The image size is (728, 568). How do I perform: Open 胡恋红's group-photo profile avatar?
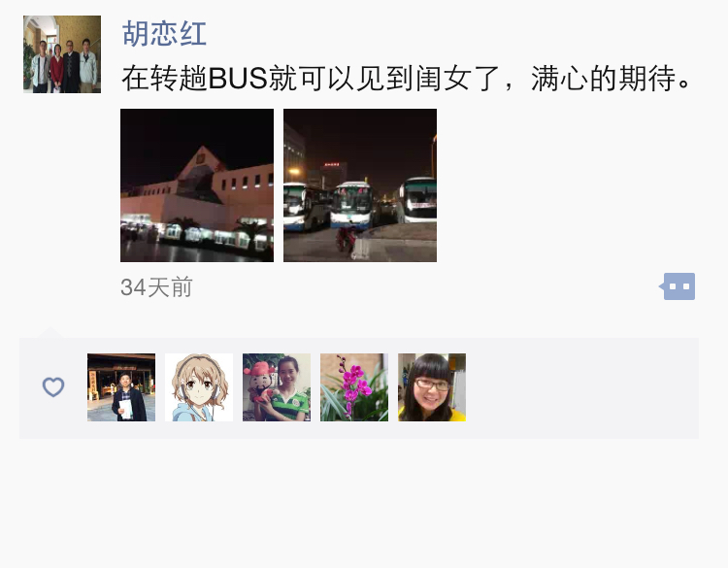tap(62, 54)
